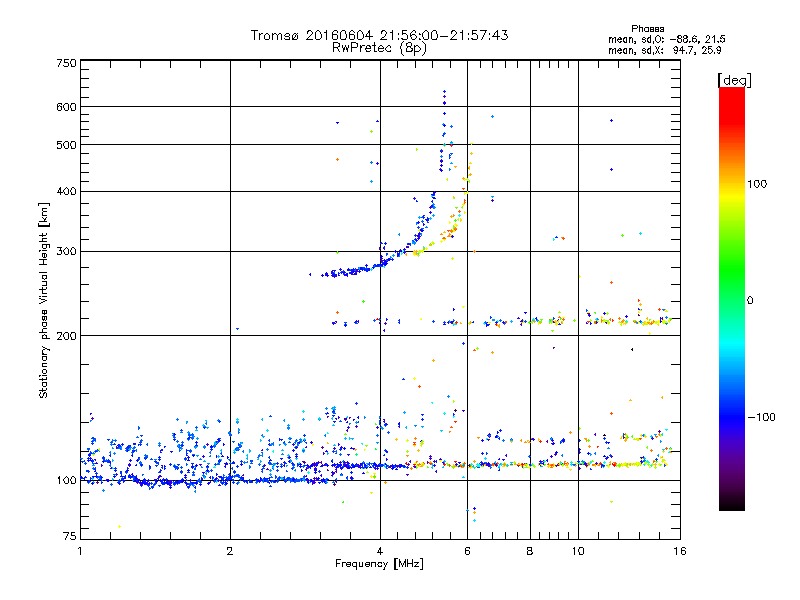
Task: Click the x-axis tick value '6'
Action: pyautogui.click(x=467, y=551)
